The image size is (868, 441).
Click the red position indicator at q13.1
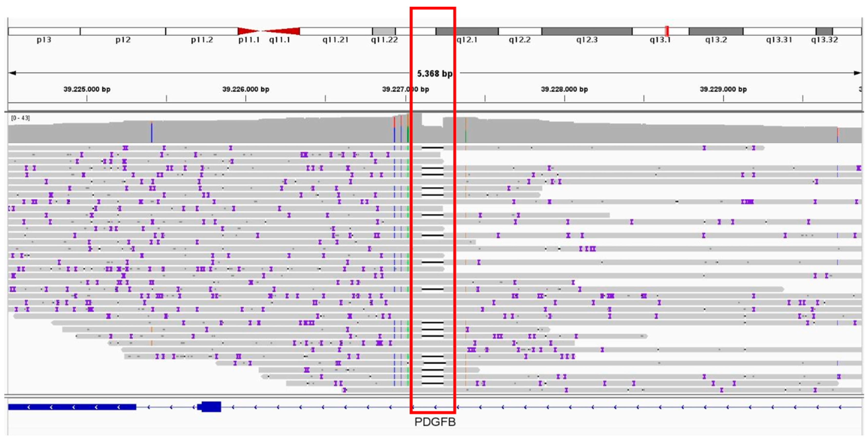[x=667, y=31]
